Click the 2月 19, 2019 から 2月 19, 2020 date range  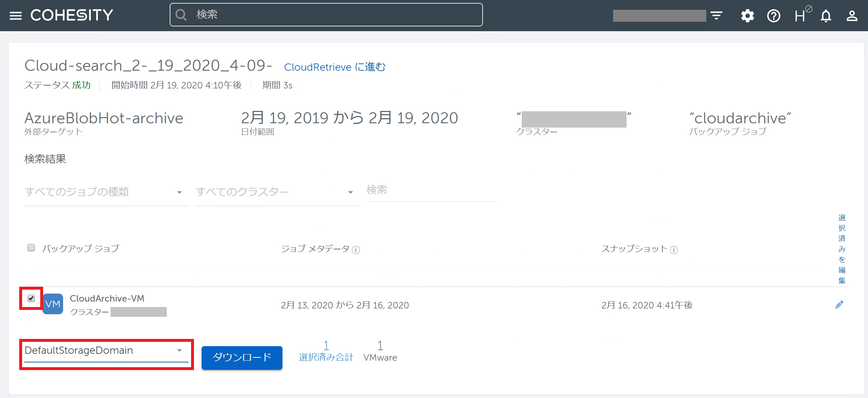pyautogui.click(x=350, y=118)
